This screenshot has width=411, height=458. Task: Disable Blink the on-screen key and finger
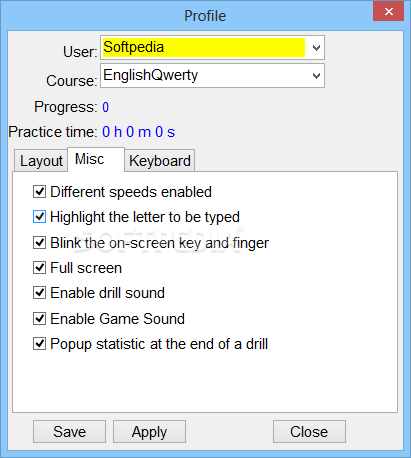pos(39,243)
